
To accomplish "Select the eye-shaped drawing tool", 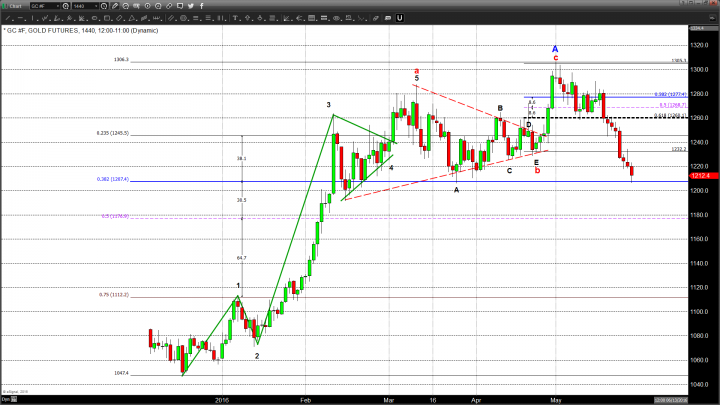I will pyautogui.click(x=337, y=18).
